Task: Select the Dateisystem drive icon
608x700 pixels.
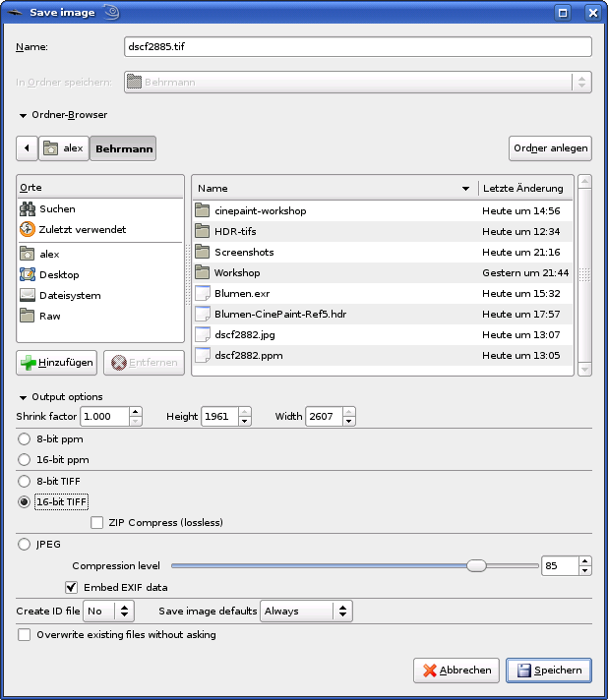Action: pyautogui.click(x=28, y=296)
